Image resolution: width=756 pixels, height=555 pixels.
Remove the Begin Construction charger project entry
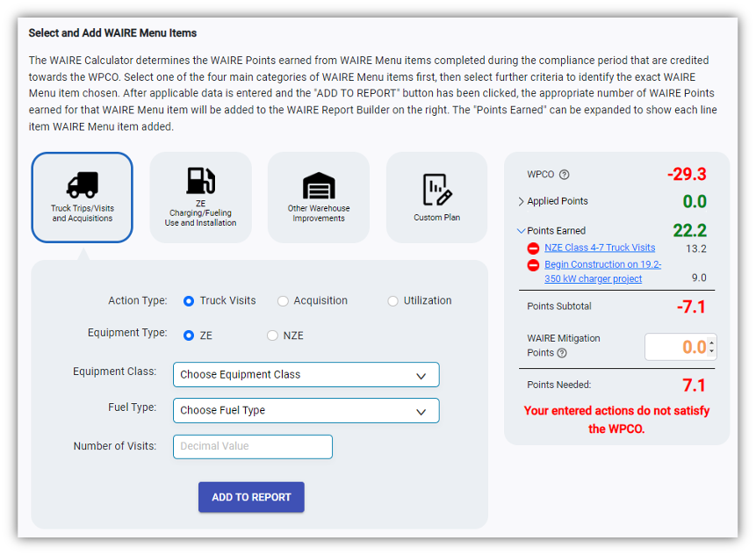[533, 265]
